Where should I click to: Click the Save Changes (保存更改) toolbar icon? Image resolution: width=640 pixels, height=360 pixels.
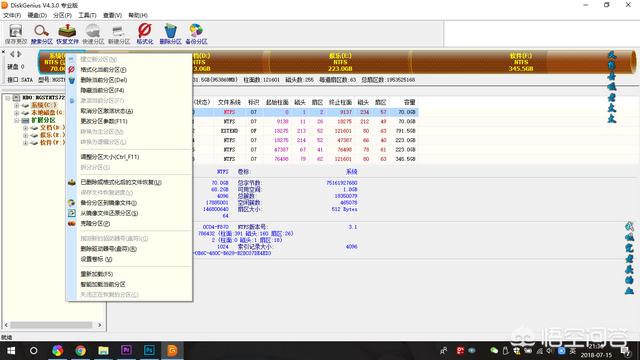pos(16,34)
